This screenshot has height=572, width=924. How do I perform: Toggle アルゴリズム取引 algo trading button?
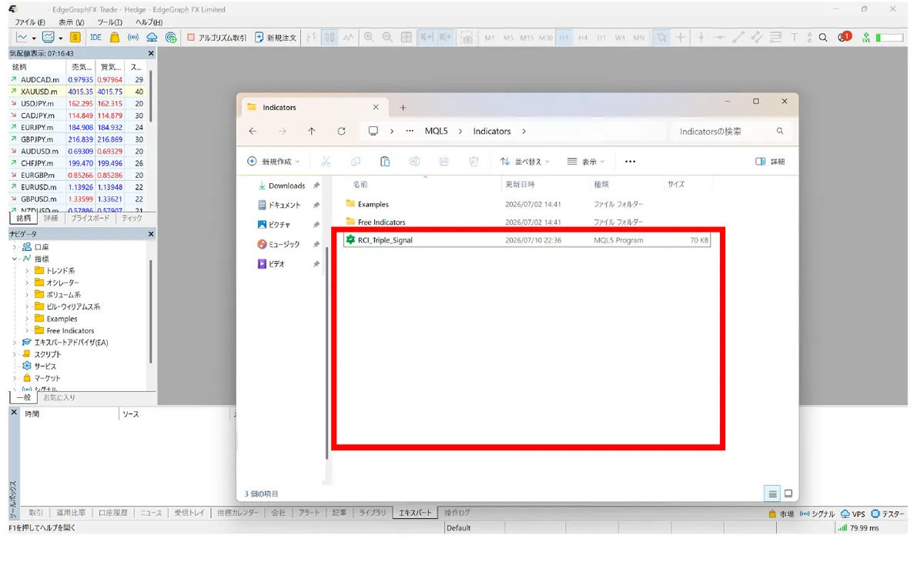[x=217, y=37]
